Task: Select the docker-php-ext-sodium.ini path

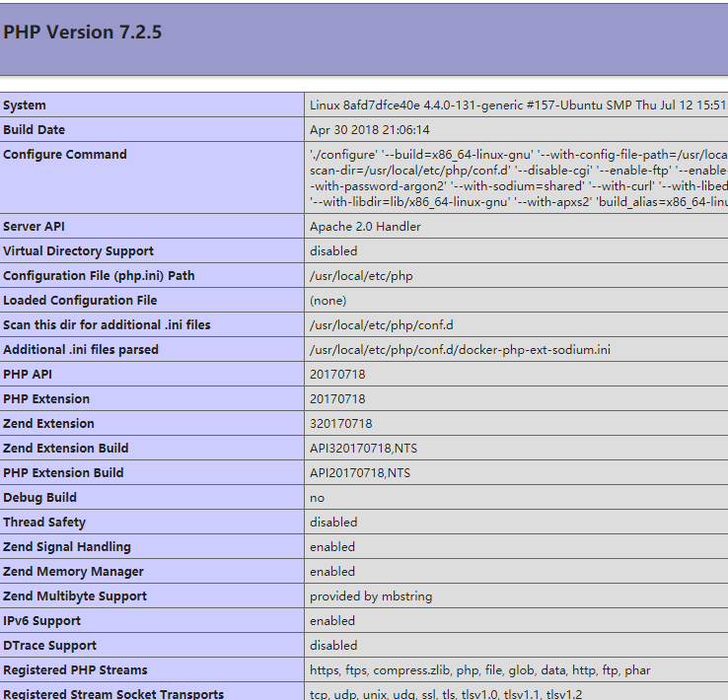Action: tap(460, 349)
